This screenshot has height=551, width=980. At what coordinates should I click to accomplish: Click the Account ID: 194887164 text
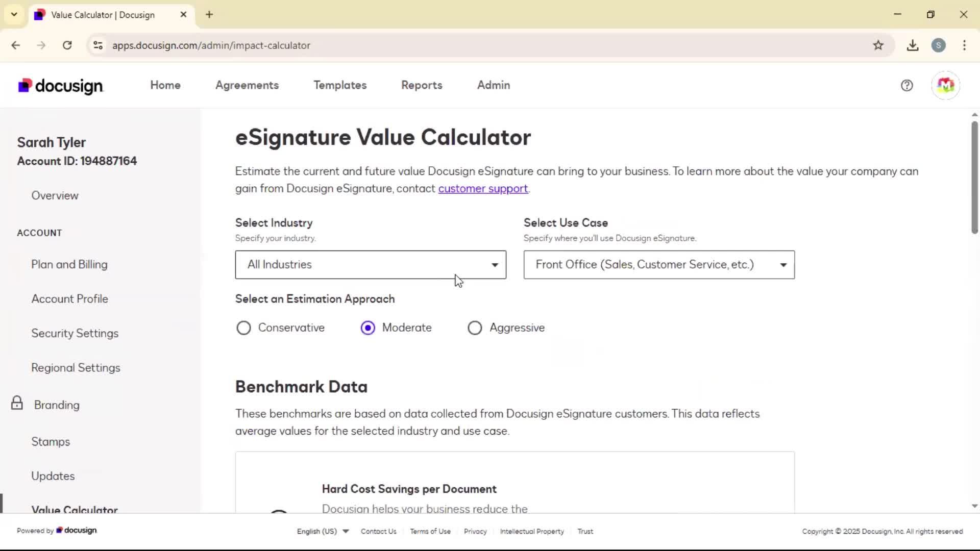tap(77, 161)
